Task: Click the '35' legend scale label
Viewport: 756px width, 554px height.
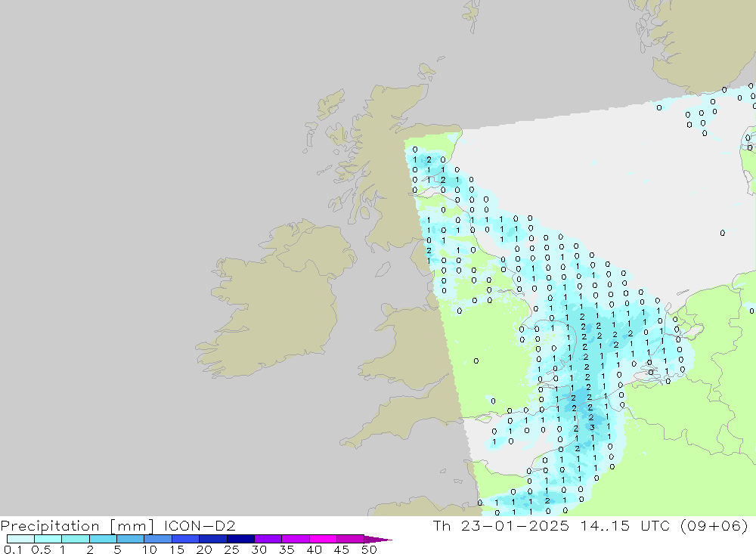Action: click(287, 549)
